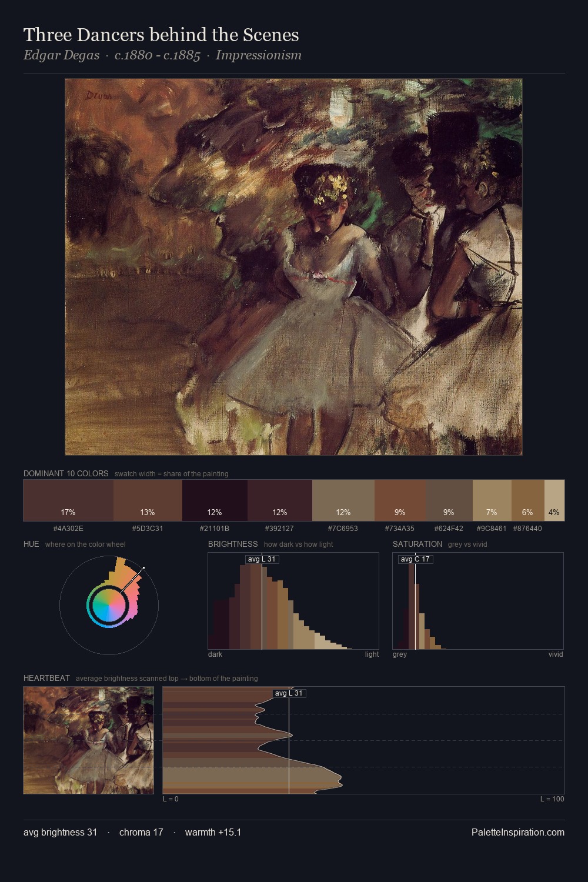The image size is (588, 882).
Task: Select the lightest swatch showing 4%
Action: coord(554,500)
